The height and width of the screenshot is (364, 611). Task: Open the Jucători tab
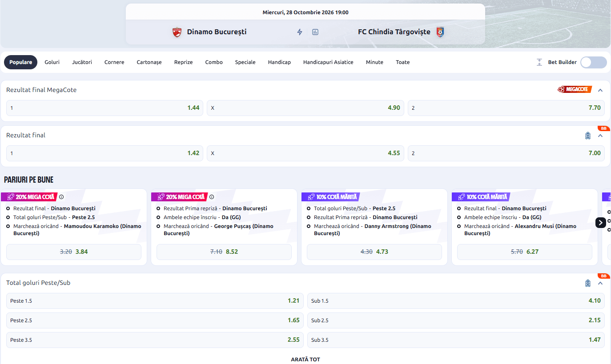[82, 62]
